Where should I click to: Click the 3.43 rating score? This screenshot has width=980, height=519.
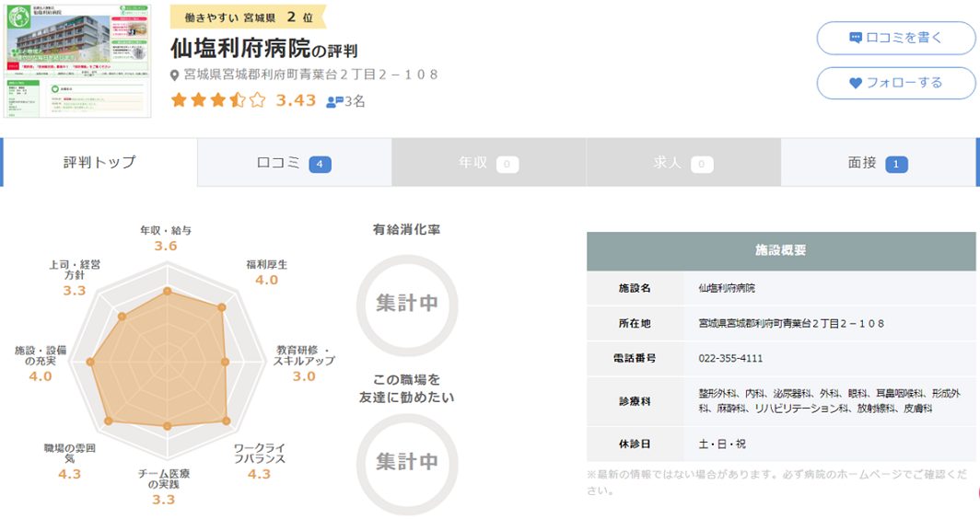(x=296, y=100)
